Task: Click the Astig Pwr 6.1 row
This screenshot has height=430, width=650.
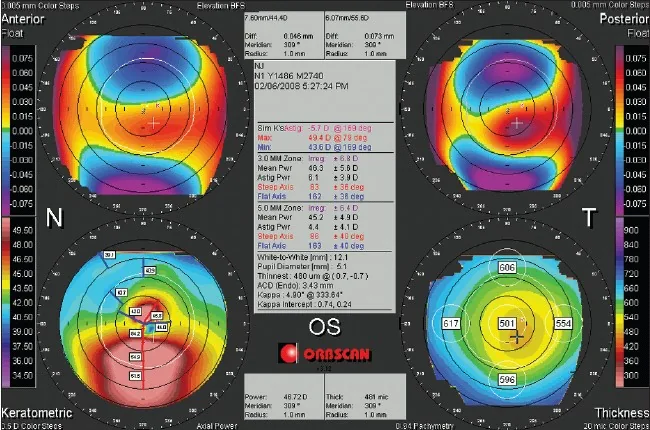Action: coord(308,177)
